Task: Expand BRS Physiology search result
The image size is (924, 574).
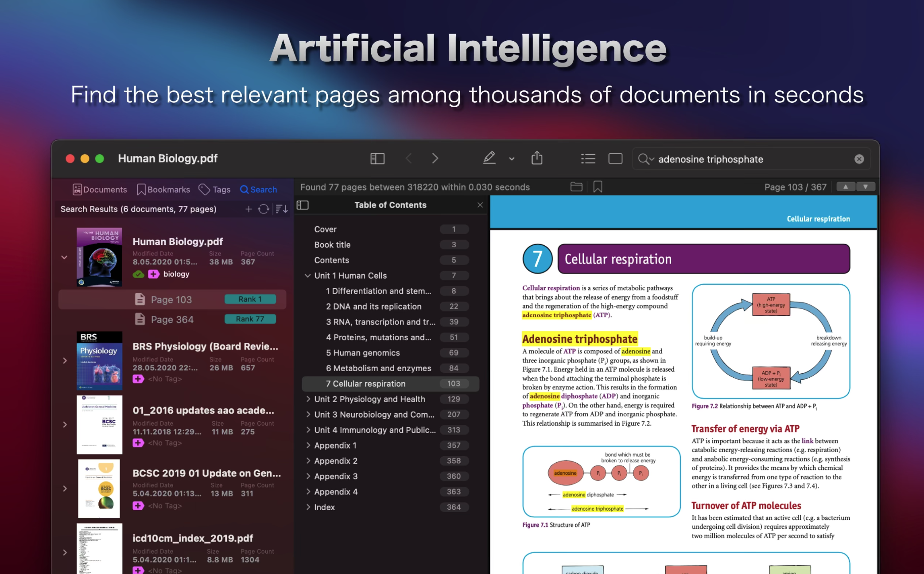Action: [x=65, y=361]
